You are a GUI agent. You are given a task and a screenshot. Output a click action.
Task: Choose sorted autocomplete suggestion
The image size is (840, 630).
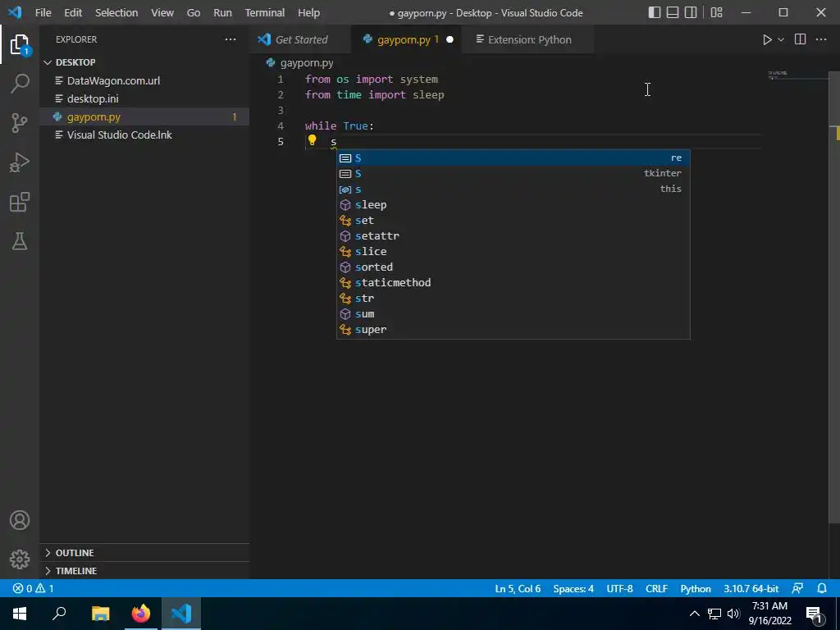pyautogui.click(x=514, y=267)
